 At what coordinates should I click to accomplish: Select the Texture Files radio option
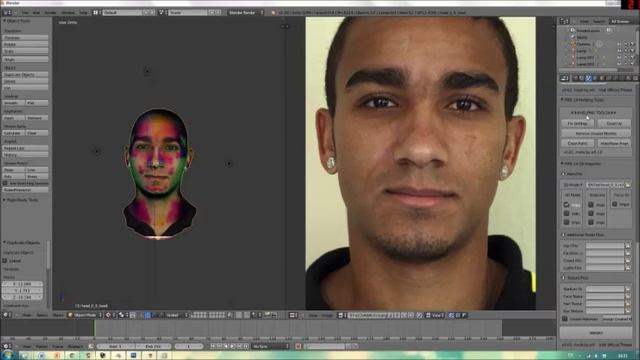564,278
